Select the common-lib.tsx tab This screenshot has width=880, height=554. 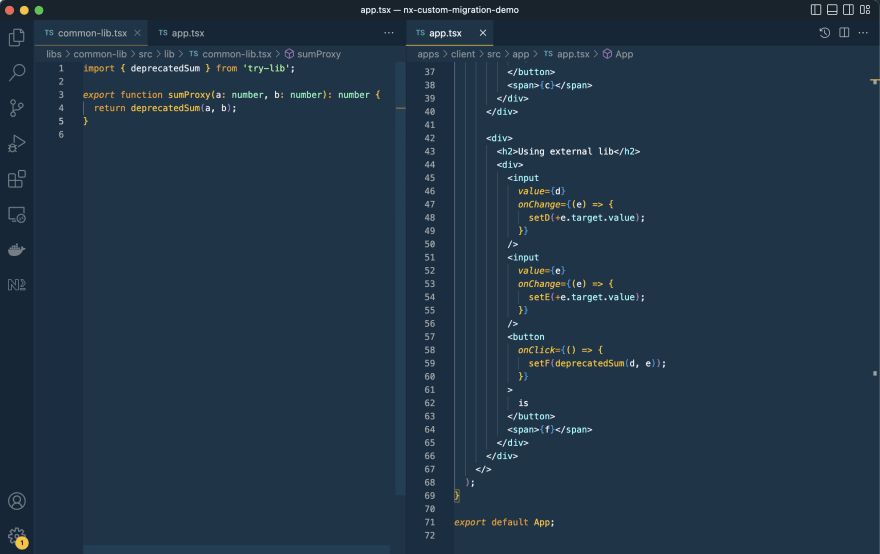click(x=92, y=33)
